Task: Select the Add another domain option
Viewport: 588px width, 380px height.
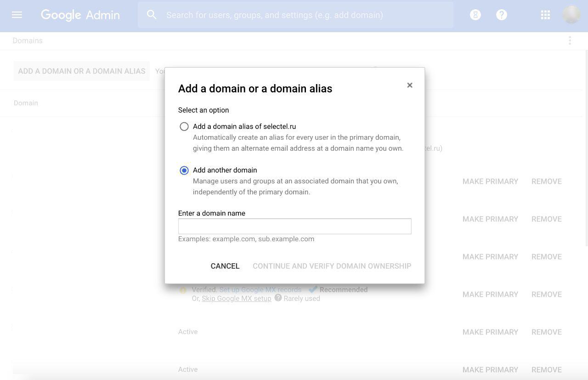Action: (184, 170)
